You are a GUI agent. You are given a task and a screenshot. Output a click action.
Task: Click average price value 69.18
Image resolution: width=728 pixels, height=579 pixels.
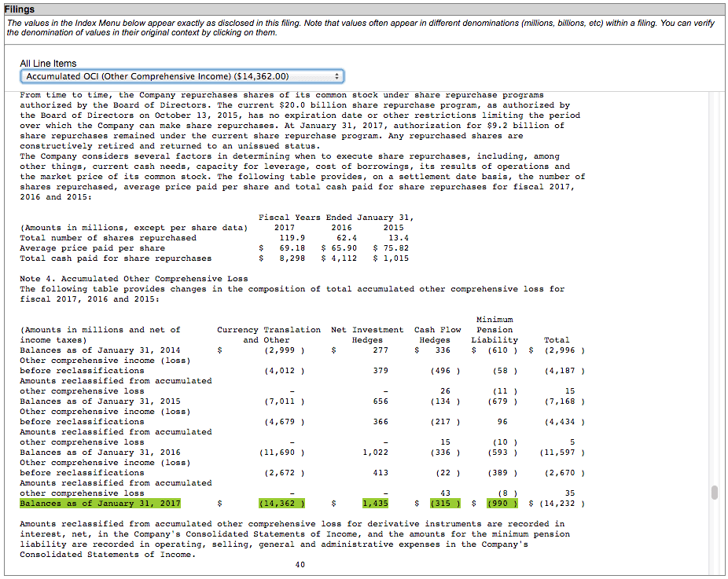click(292, 248)
